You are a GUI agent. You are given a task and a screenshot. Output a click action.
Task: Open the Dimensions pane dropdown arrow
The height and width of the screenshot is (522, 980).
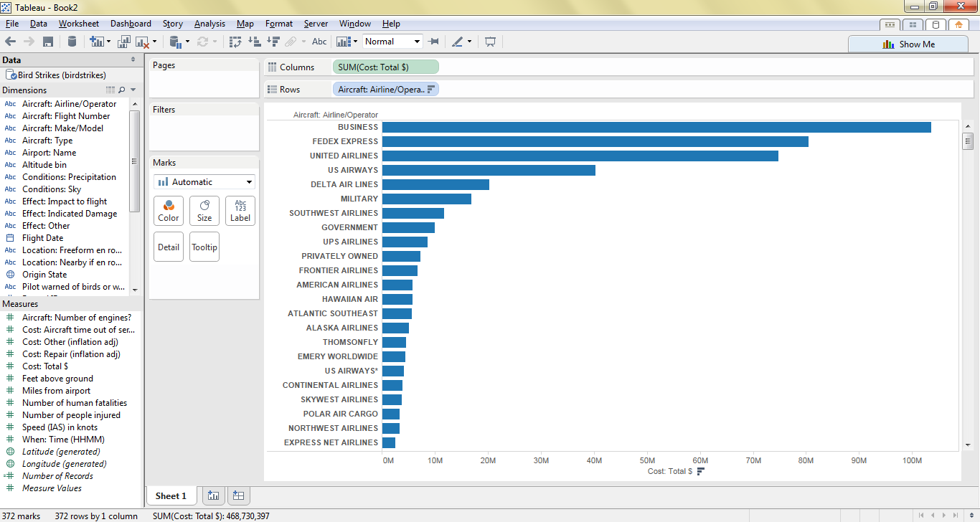pyautogui.click(x=133, y=90)
